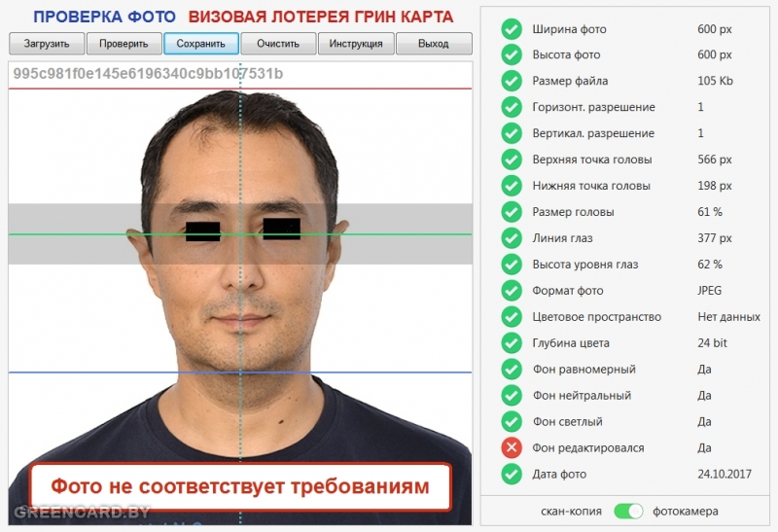Click the red cross next to Фон редактировался
This screenshot has height=532, width=778.
512,448
